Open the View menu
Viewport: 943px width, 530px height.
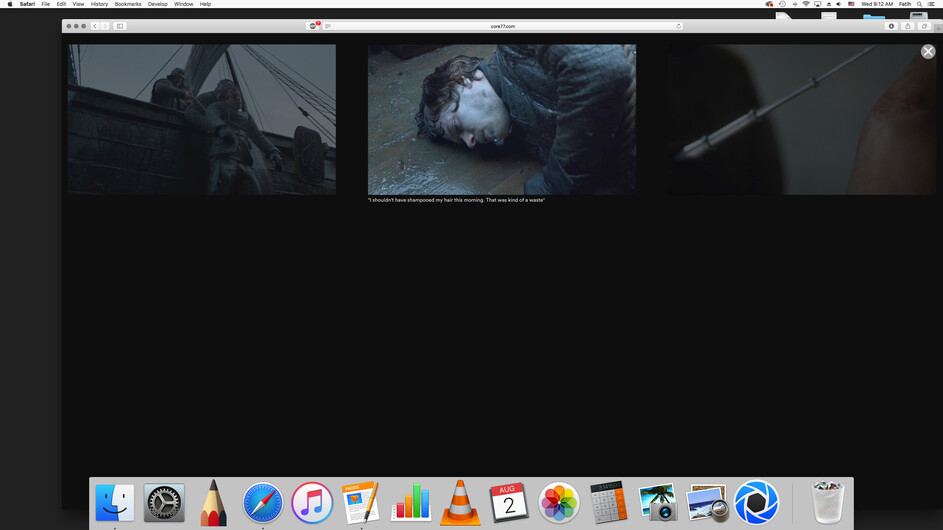(x=78, y=4)
